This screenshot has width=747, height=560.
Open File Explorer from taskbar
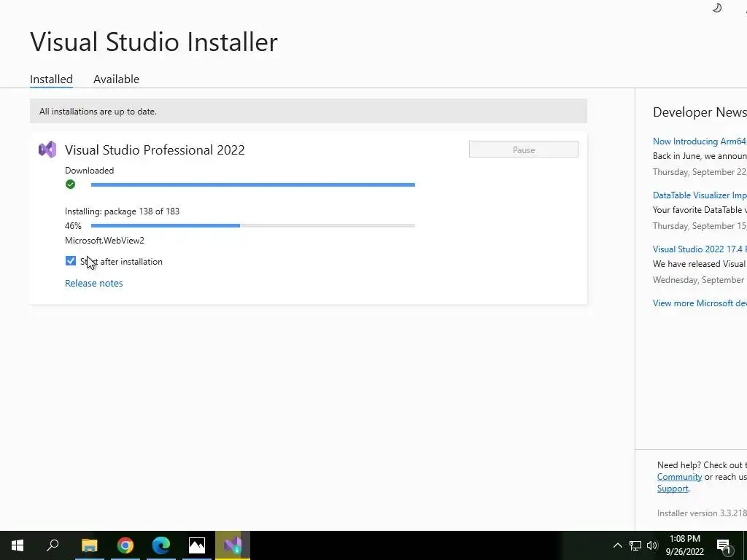tap(89, 545)
